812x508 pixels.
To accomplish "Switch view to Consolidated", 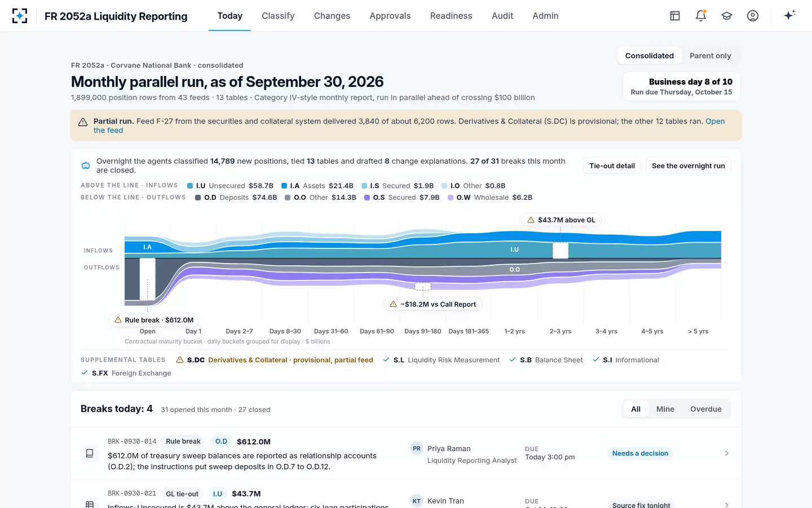I will click(x=650, y=55).
